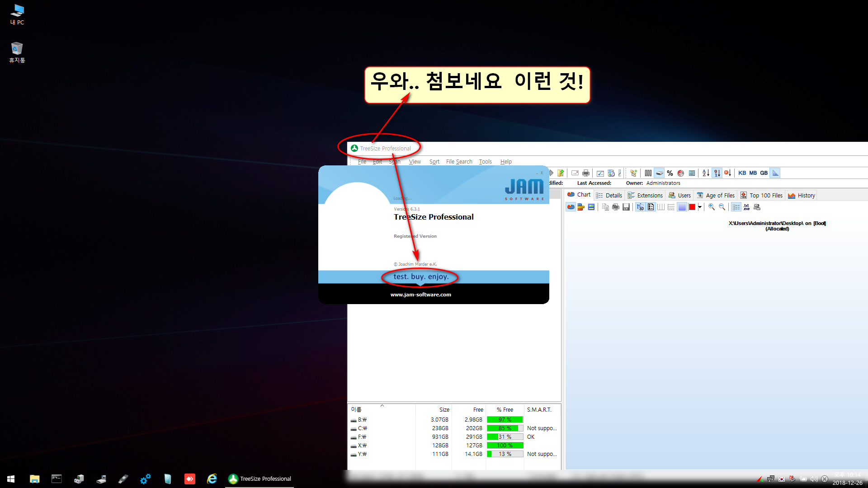
Task: Click chart toolbar users icon
Action: tap(757, 207)
